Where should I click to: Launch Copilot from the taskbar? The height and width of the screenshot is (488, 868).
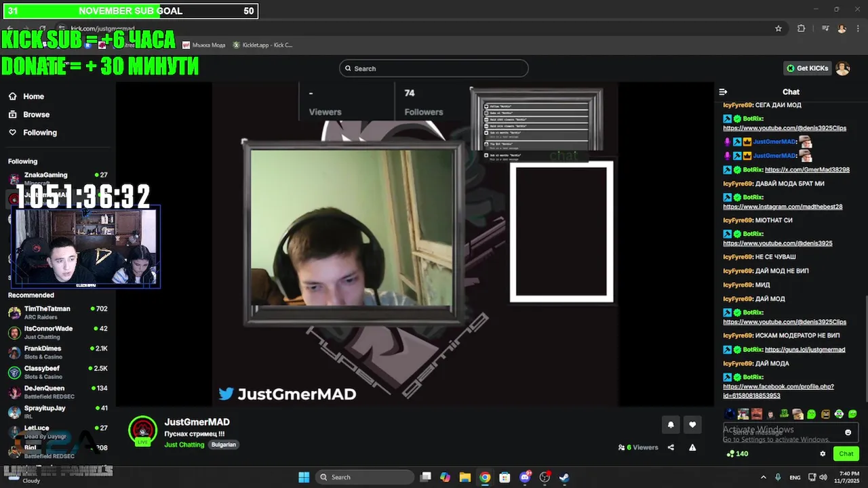click(x=445, y=477)
